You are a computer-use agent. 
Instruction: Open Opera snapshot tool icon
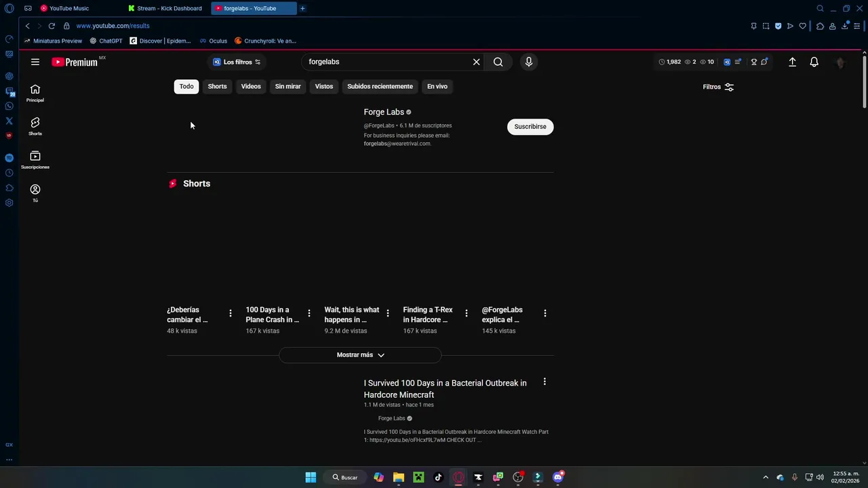pos(766,26)
